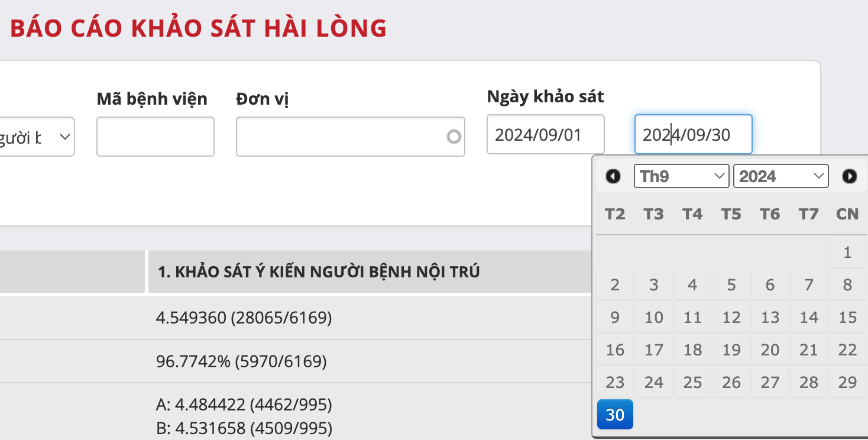Viewport: 868px width, 440px height.
Task: Click the loading spinner in Đơn vị field
Action: tap(454, 137)
